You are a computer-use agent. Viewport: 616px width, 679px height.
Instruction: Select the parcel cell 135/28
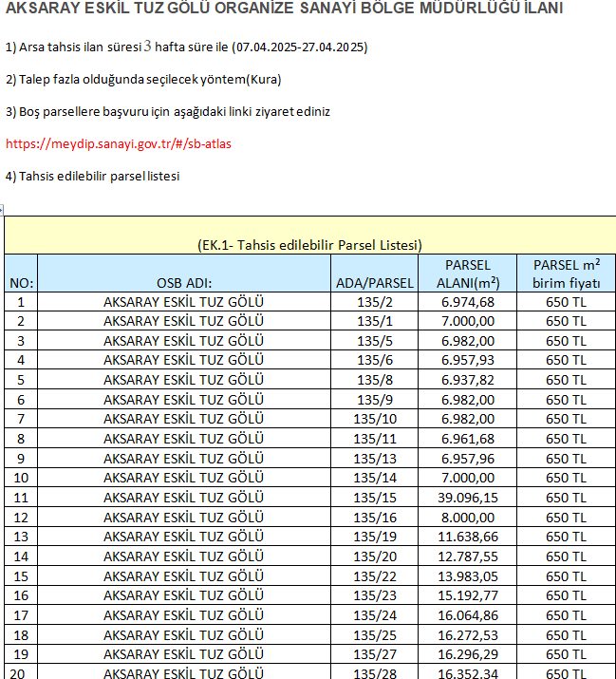pos(375,673)
